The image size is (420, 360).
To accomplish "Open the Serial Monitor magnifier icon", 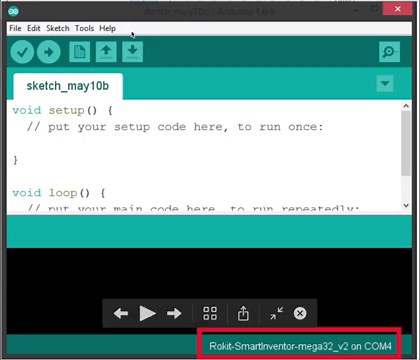I will coord(389,52).
